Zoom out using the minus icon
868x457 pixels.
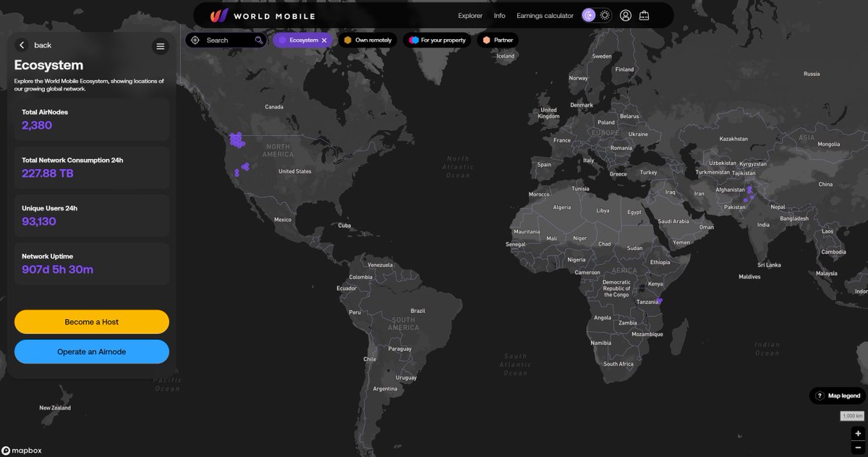858,448
